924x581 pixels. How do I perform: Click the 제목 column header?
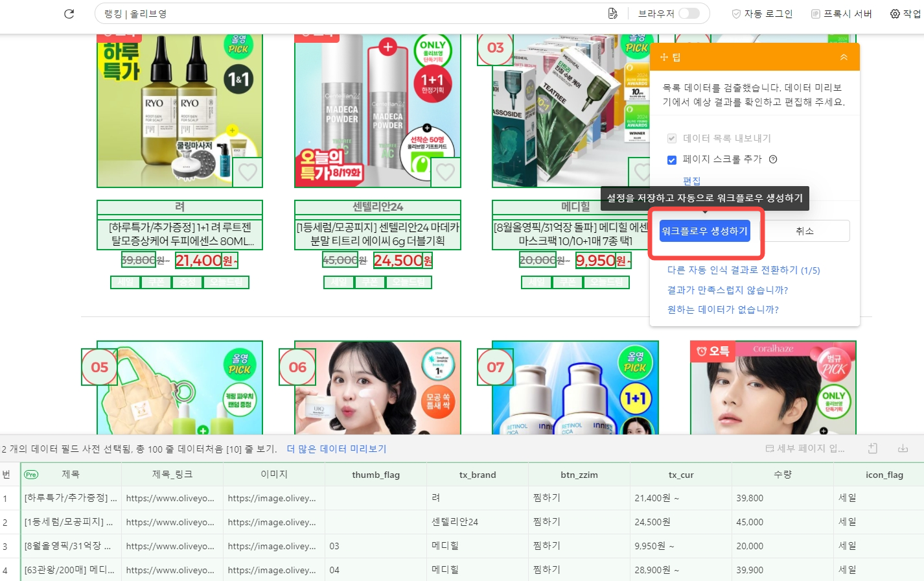click(x=71, y=475)
